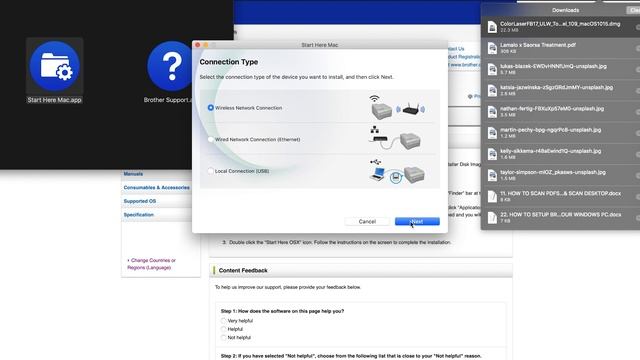The height and width of the screenshot is (360, 640).
Task: Open Manuals link in the Brother webpage sidebar
Action: click(x=133, y=174)
